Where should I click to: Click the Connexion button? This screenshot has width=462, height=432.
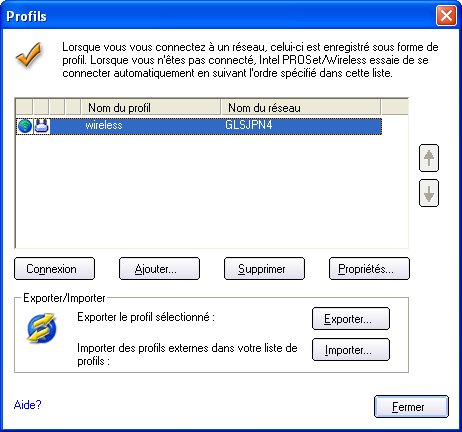point(54,268)
